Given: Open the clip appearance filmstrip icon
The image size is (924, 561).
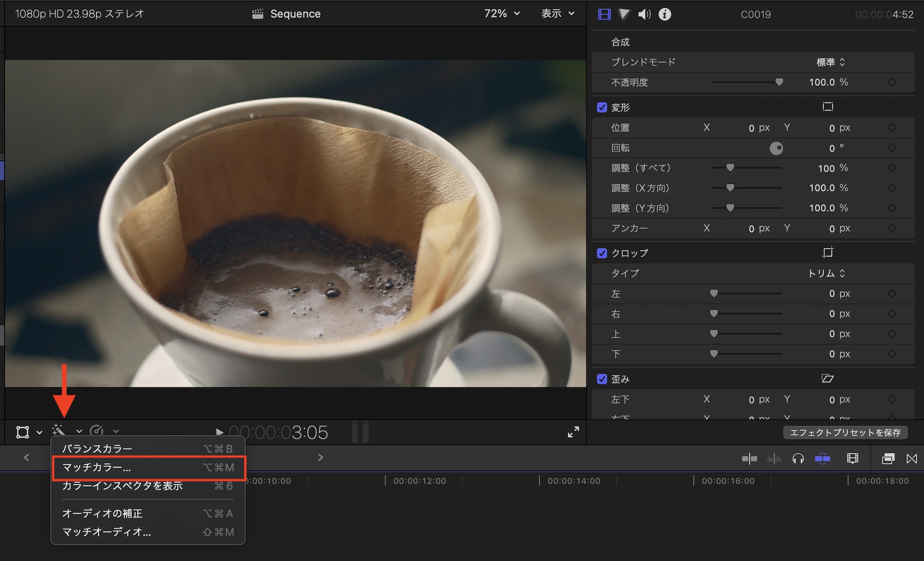Looking at the screenshot, I should pyautogui.click(x=853, y=459).
